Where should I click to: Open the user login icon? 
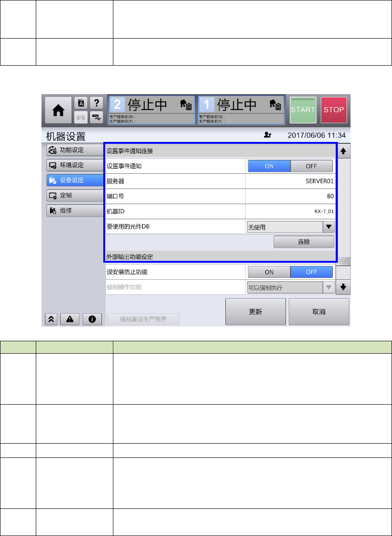click(81, 118)
